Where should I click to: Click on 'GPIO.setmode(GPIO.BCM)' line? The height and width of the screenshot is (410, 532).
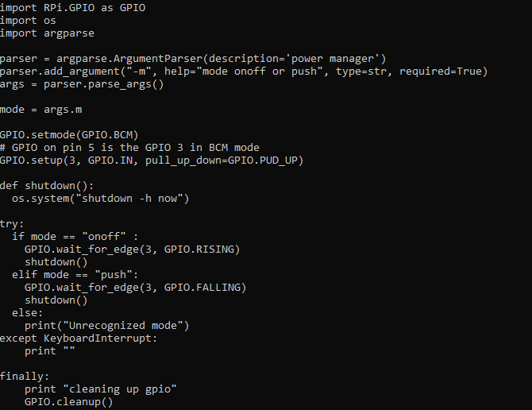point(69,135)
